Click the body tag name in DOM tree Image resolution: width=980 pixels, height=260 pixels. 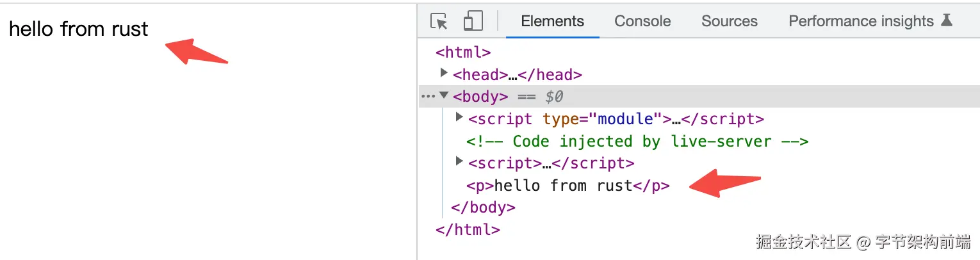click(480, 97)
